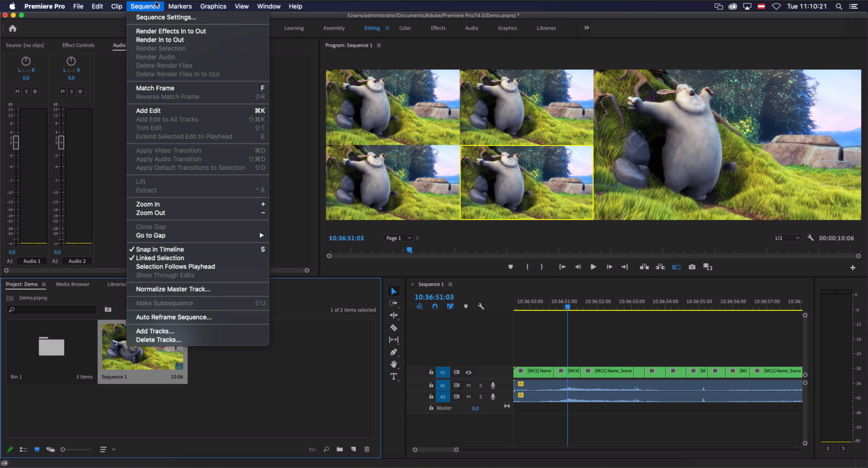Click the Audio 1 pan knob
Screen dimensions: 868x468
26,61
